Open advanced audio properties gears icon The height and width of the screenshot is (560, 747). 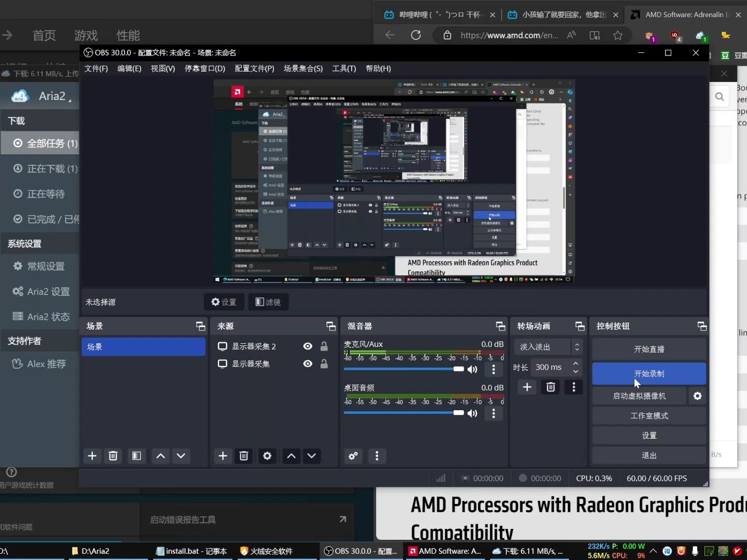353,456
